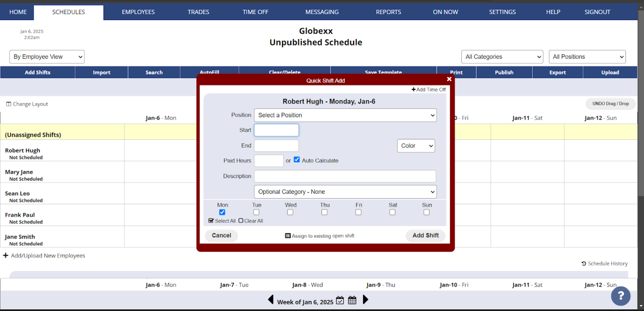644x311 pixels.
Task: Expand the Optional Category dropdown
Action: [x=345, y=192]
